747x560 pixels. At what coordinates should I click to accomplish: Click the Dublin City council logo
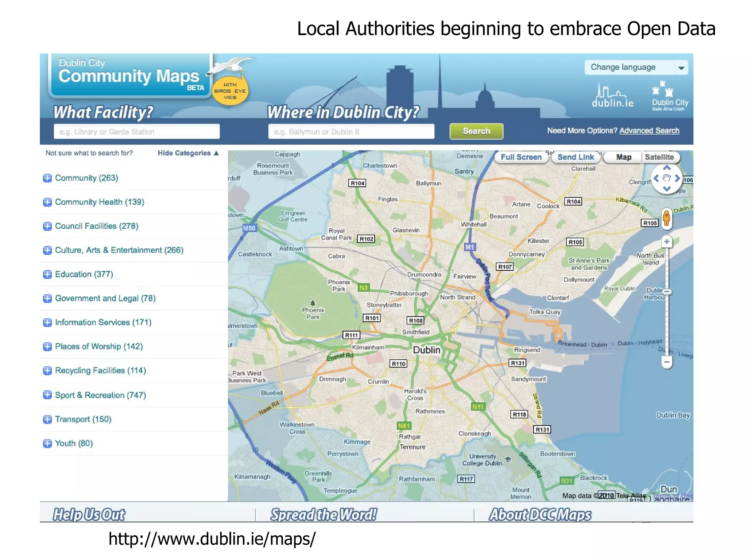click(670, 96)
